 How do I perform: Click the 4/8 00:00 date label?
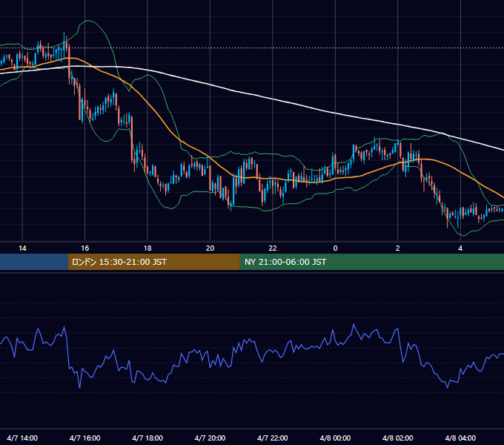pos(335,438)
